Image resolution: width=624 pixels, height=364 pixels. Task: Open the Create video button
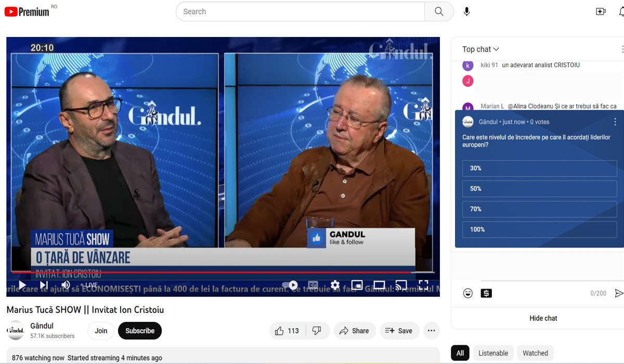tap(601, 11)
